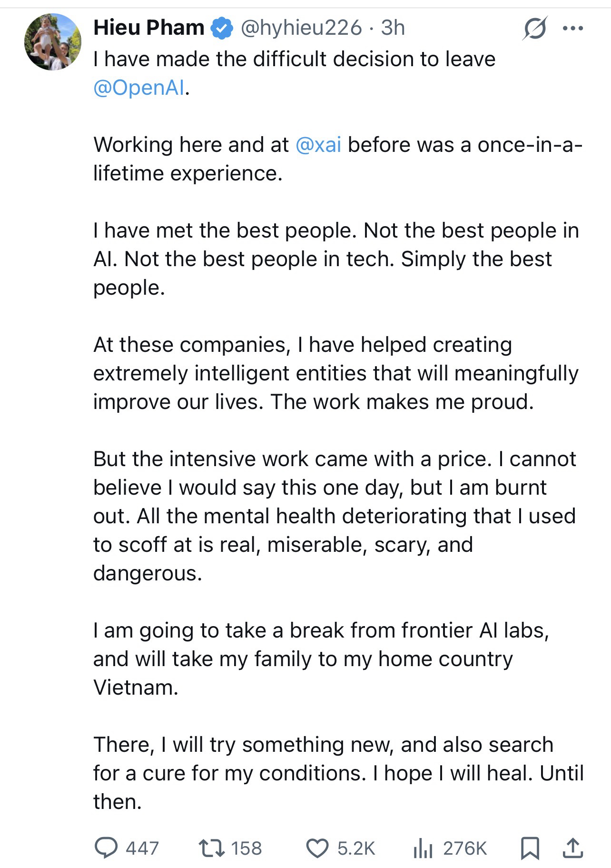Open Hieu Pham's profile picture
Viewport: 611px width, 868px height.
click(x=53, y=42)
